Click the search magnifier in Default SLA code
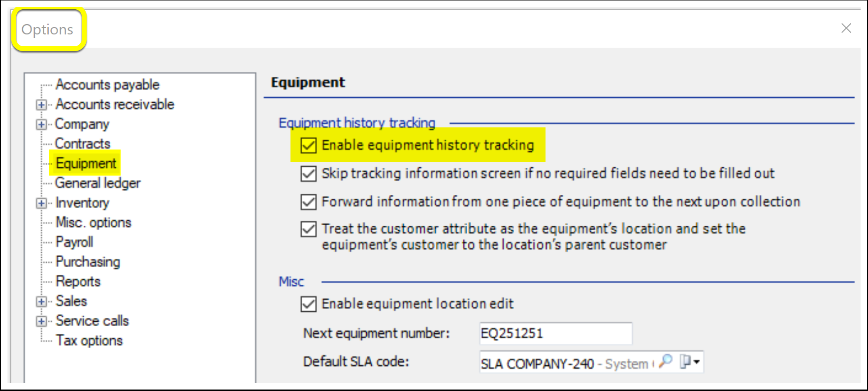Image resolution: width=868 pixels, height=391 pixels. (666, 361)
